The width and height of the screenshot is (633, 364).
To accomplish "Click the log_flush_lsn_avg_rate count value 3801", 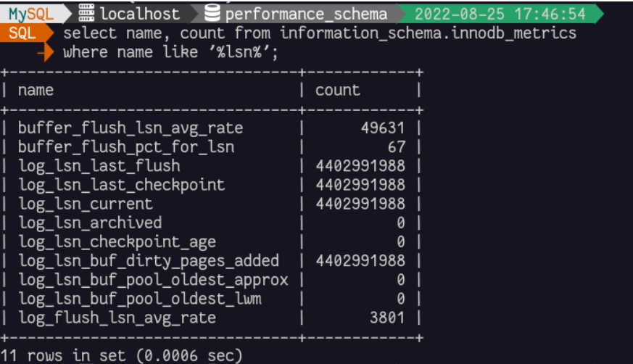I will (387, 317).
